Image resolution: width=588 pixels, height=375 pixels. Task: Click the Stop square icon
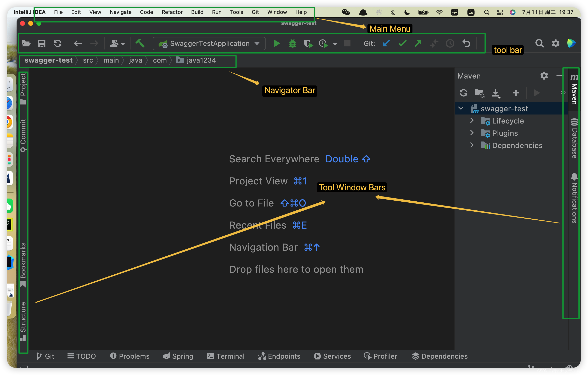click(347, 44)
